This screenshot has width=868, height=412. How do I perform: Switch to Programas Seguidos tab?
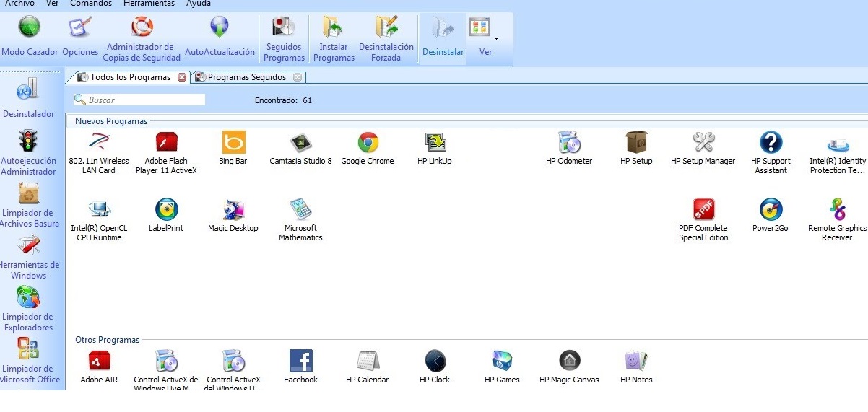pyautogui.click(x=246, y=77)
